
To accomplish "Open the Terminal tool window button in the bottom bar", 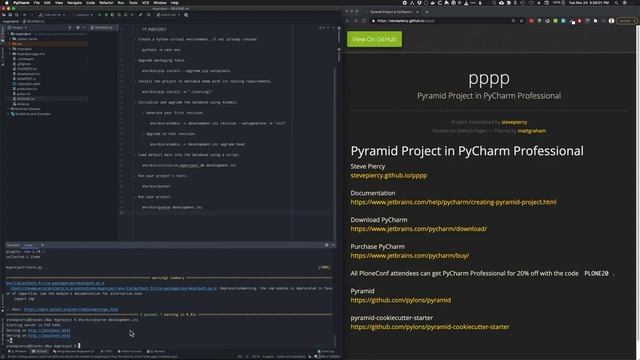I will tap(40, 351).
